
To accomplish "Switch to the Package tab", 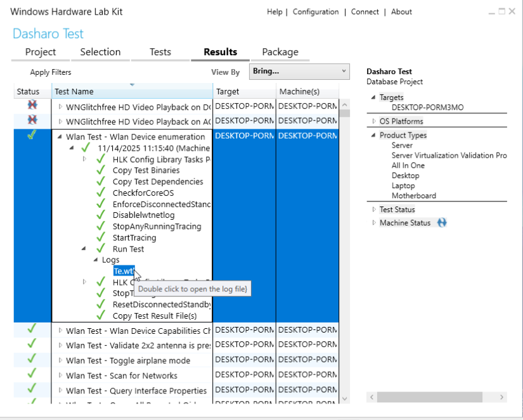I will pyautogui.click(x=280, y=52).
